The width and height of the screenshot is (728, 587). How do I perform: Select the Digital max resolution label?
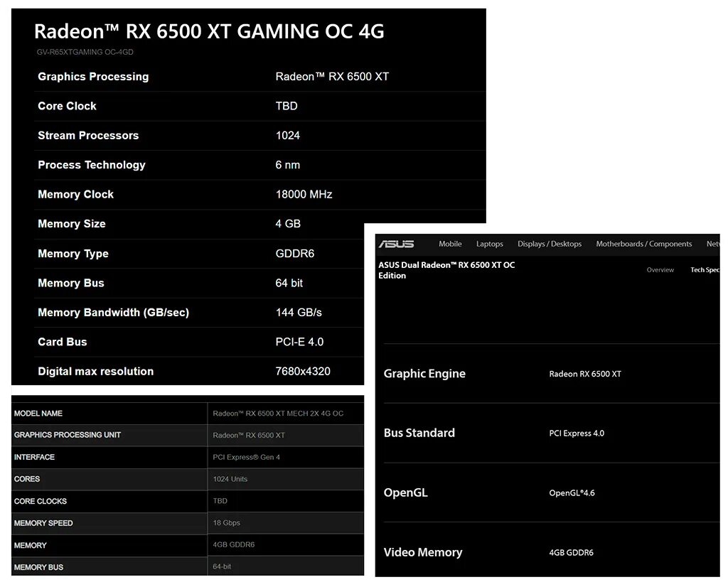tap(96, 371)
